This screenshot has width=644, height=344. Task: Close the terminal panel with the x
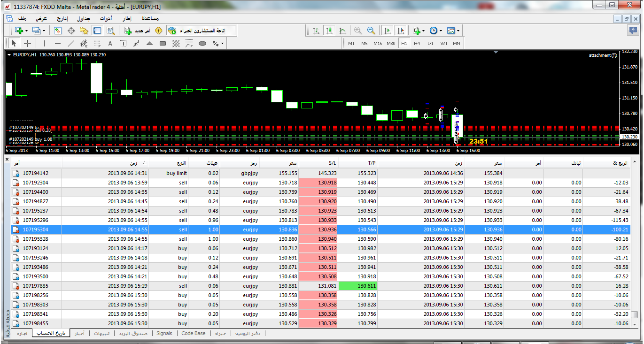point(7,160)
